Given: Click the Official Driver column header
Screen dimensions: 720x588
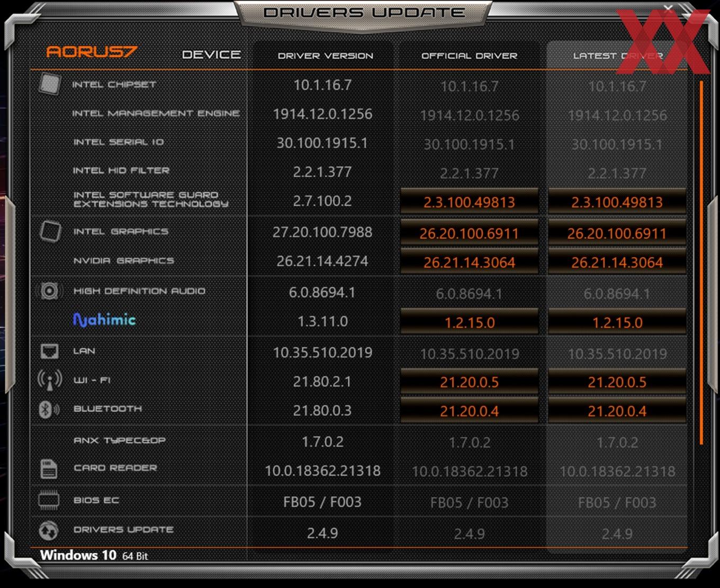Looking at the screenshot, I should (469, 56).
